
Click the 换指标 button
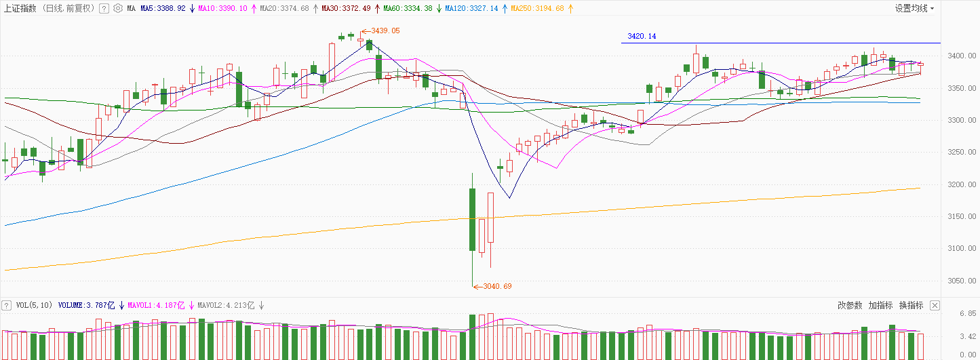(911, 305)
